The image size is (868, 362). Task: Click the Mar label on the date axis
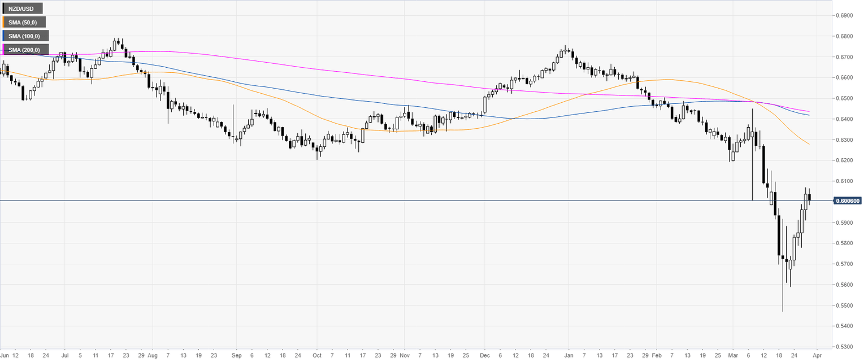(x=732, y=356)
